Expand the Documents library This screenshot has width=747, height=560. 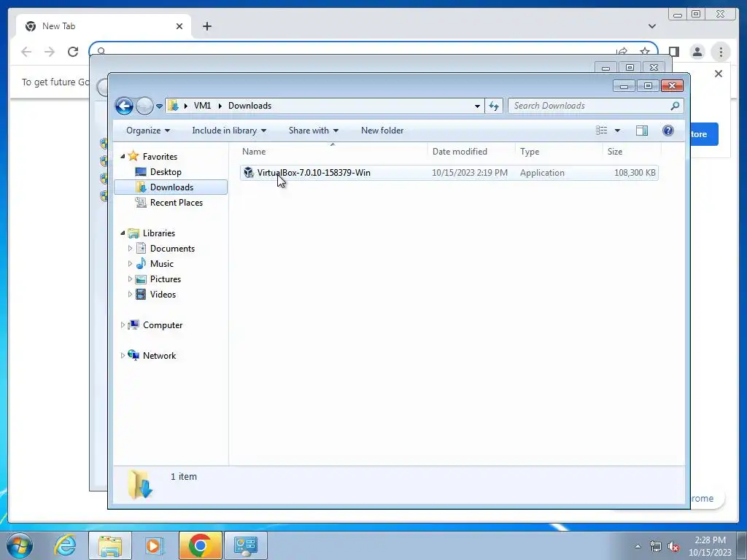pyautogui.click(x=130, y=248)
